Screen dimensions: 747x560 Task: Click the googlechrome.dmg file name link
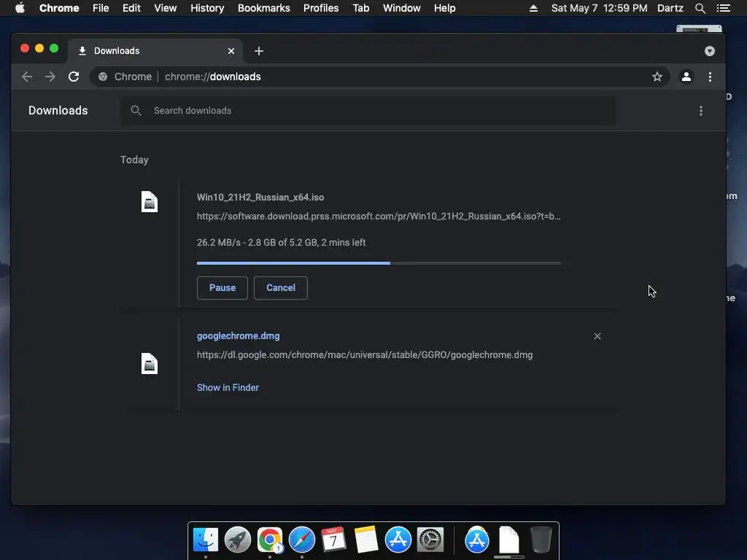(x=239, y=335)
